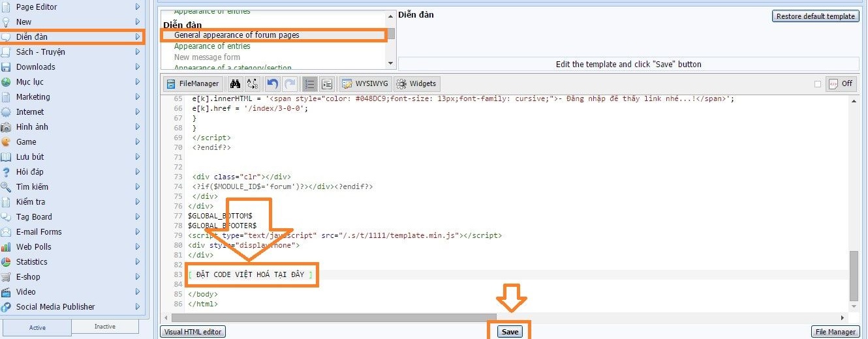Tick the checkbox beside the Off button
The image size is (868, 339).
click(818, 84)
